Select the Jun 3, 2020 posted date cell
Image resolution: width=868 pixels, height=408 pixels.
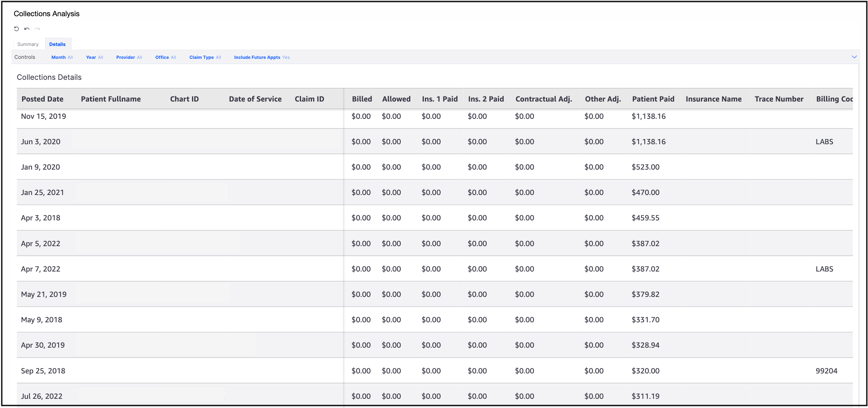[40, 142]
